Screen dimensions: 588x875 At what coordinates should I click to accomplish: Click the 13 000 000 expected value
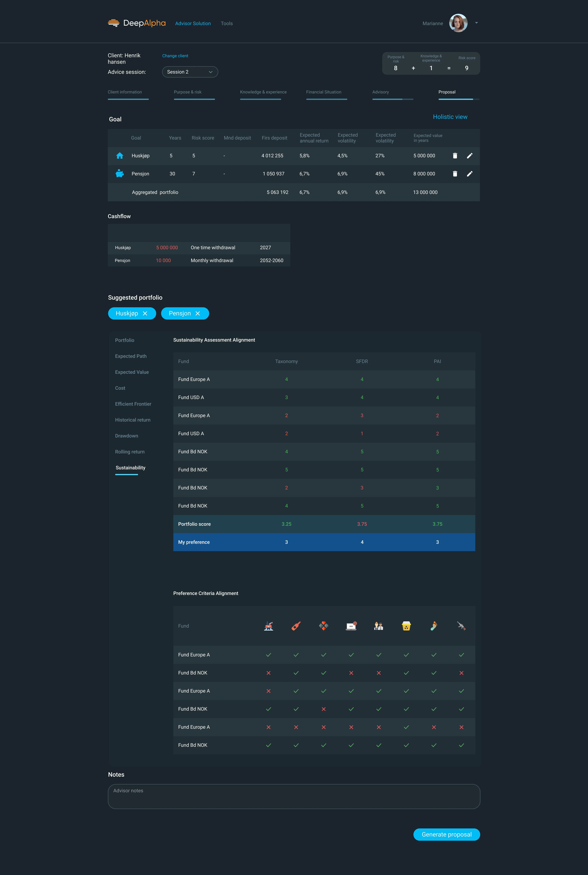(425, 192)
